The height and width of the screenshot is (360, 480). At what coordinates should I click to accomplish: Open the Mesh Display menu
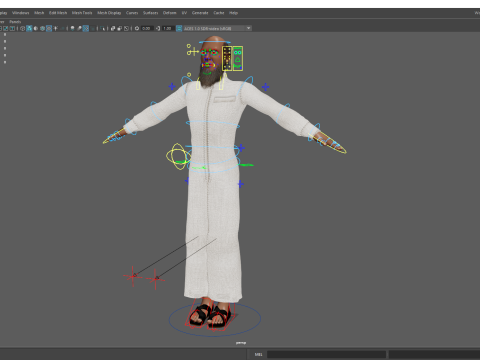(x=109, y=13)
